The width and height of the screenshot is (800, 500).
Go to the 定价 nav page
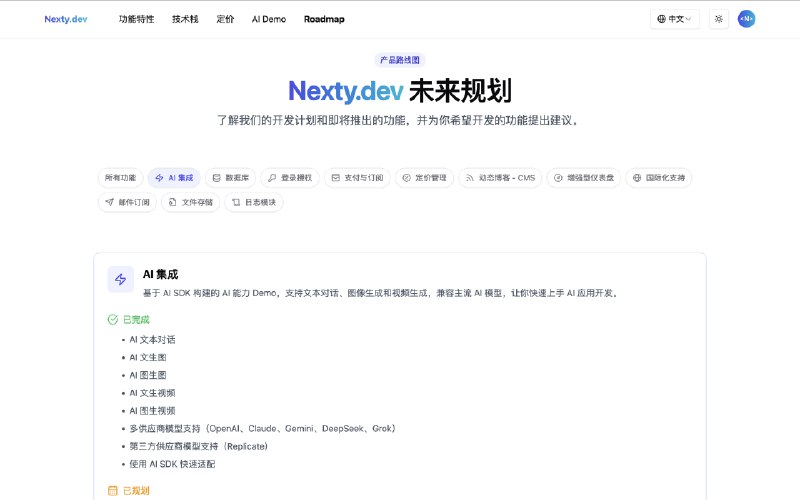225,19
